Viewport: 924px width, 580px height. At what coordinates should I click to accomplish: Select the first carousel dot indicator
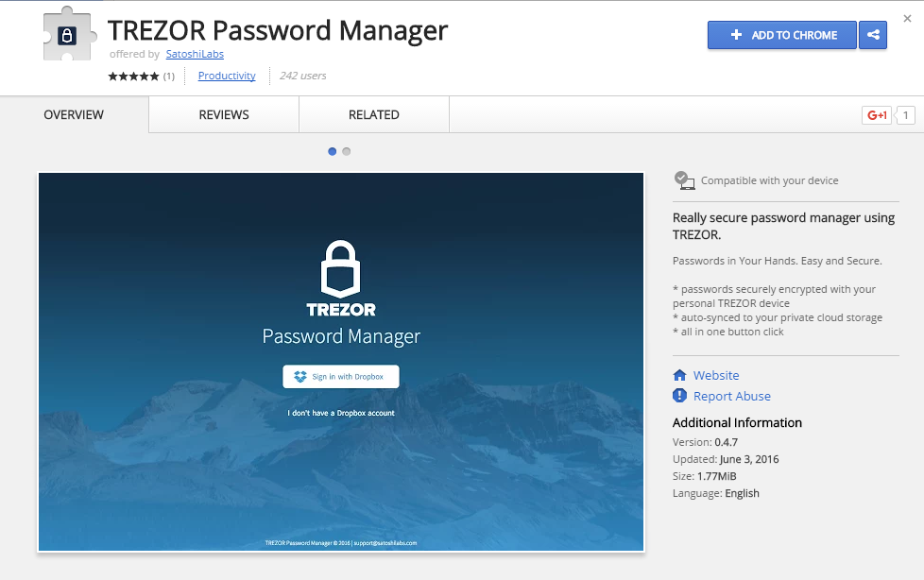click(332, 151)
